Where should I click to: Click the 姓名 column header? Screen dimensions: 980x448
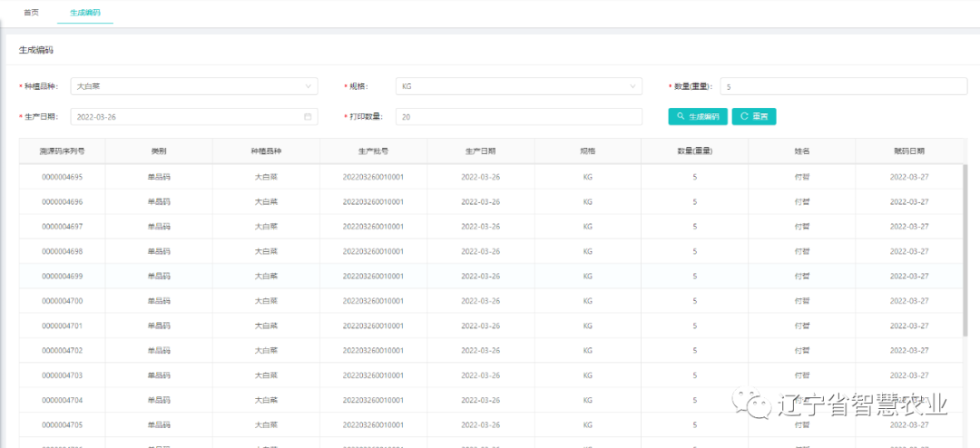(x=802, y=151)
